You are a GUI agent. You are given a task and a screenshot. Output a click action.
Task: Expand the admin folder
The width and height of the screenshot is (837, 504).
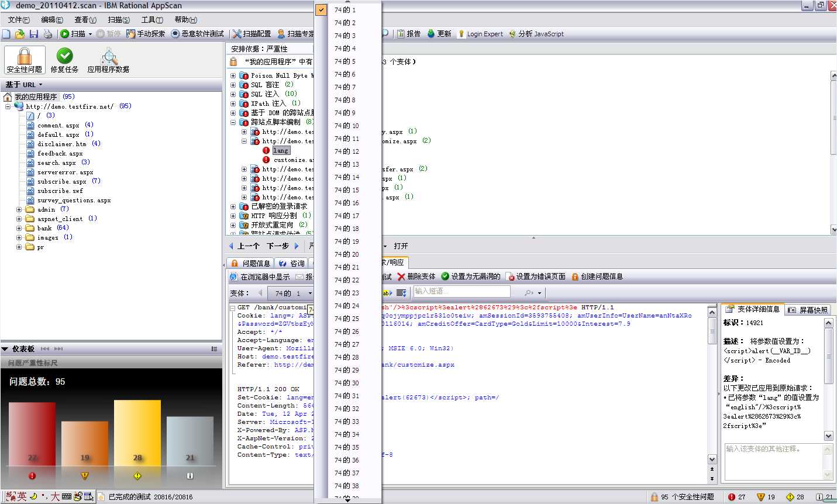19,209
